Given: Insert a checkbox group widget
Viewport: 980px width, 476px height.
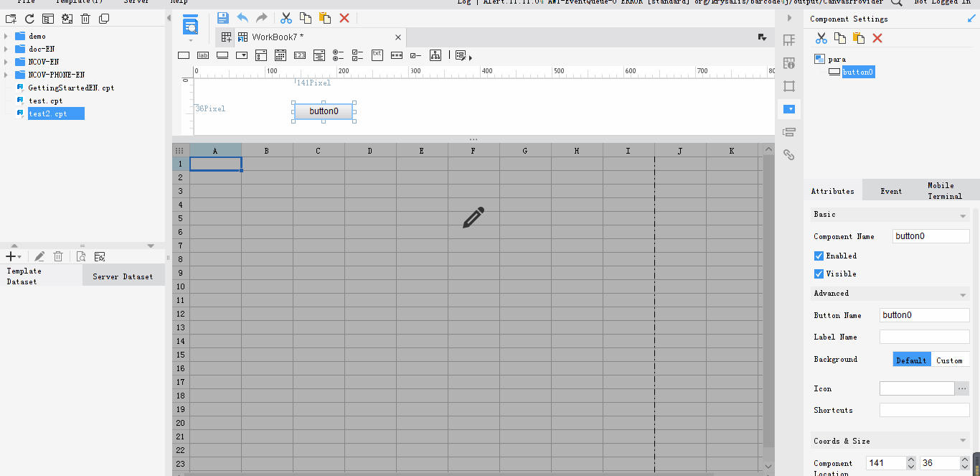Looking at the screenshot, I should coord(358,55).
